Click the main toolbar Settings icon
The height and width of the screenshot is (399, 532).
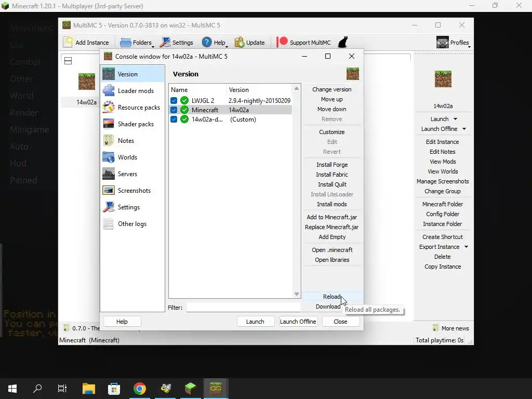pyautogui.click(x=165, y=43)
